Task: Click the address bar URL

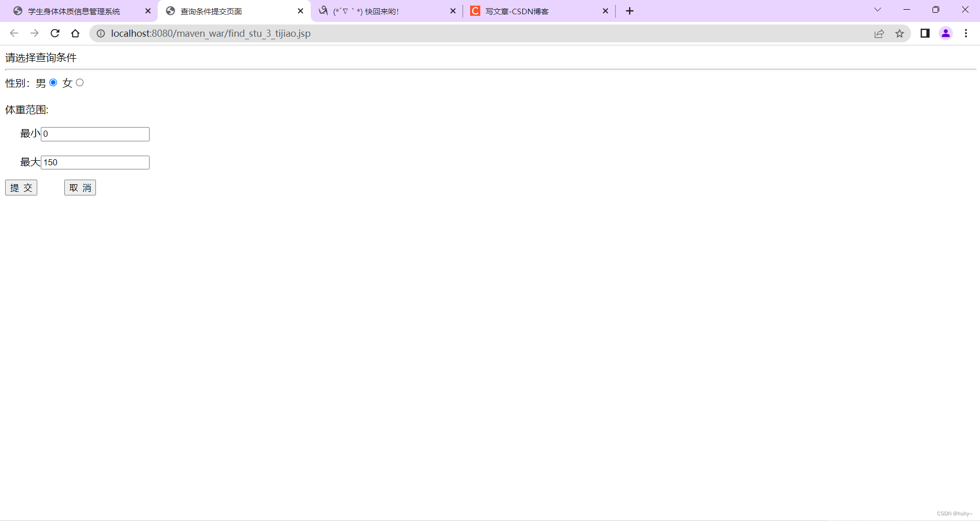Action: pos(211,33)
